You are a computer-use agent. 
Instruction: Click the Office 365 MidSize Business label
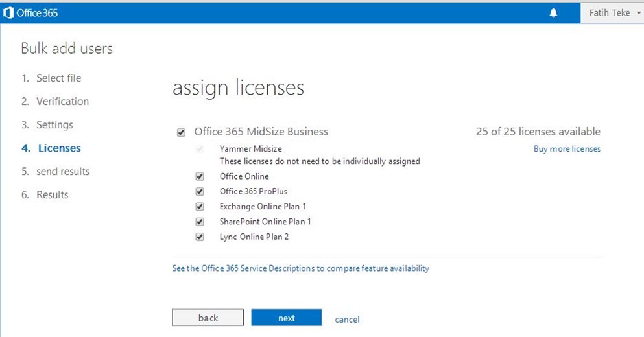point(261,132)
